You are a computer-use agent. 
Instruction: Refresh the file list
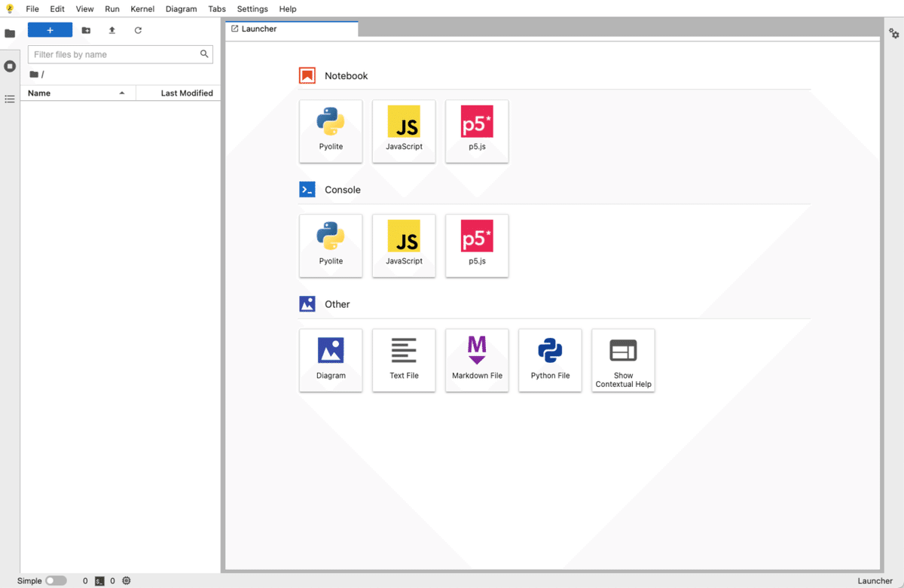coord(138,30)
